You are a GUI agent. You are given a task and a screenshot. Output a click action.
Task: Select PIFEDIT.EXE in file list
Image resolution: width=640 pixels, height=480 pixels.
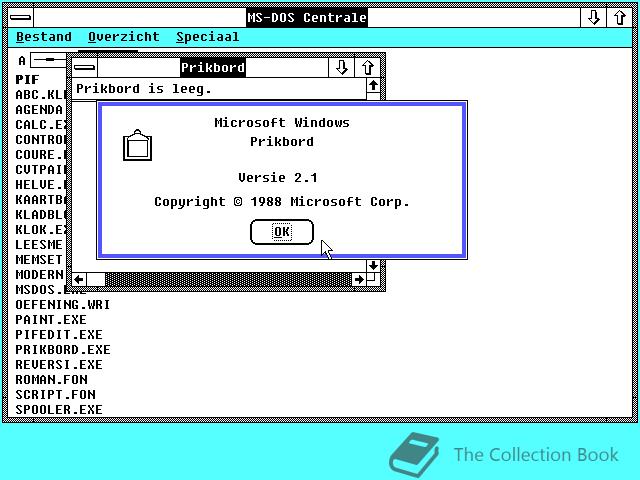click(59, 335)
